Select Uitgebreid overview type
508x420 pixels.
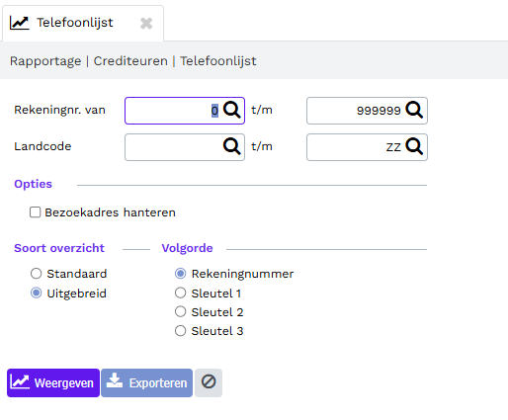36,293
